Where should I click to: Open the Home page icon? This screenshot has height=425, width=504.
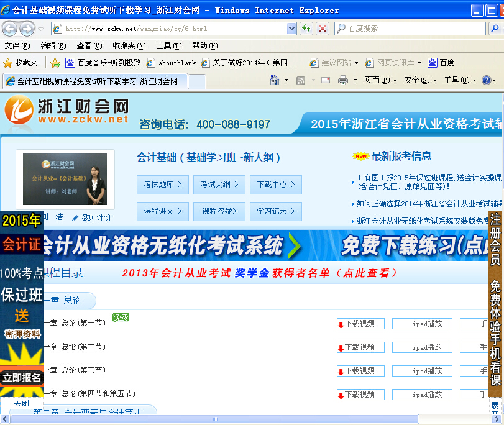pyautogui.click(x=275, y=80)
